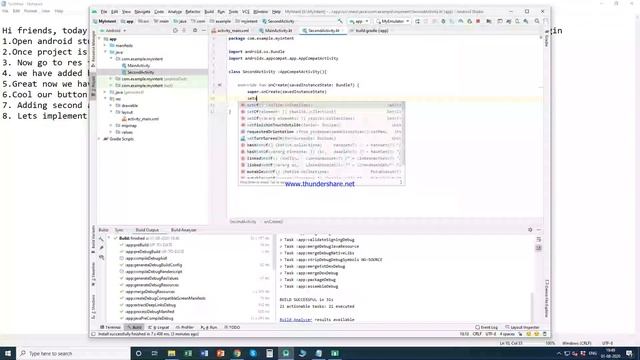
Task: Click the filter icon below the pin
Action: [101, 258]
